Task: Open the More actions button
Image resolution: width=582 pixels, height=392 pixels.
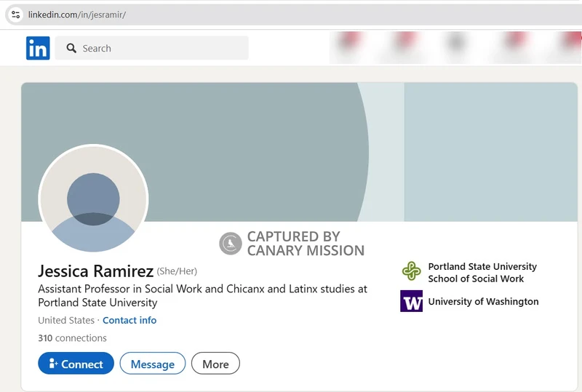Action: click(215, 364)
